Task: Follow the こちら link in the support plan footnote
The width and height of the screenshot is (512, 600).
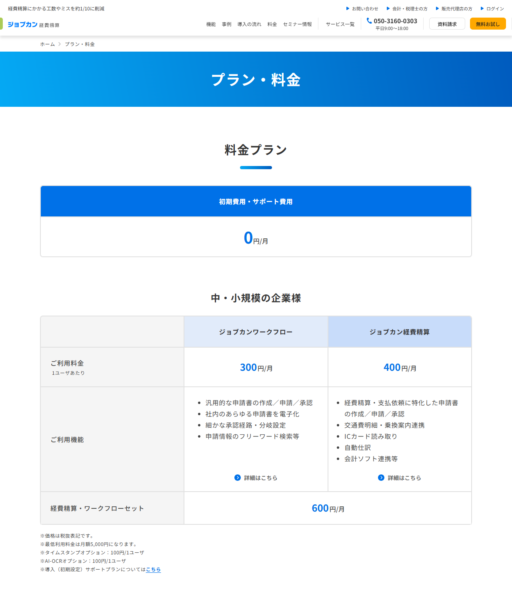Action: [153, 569]
